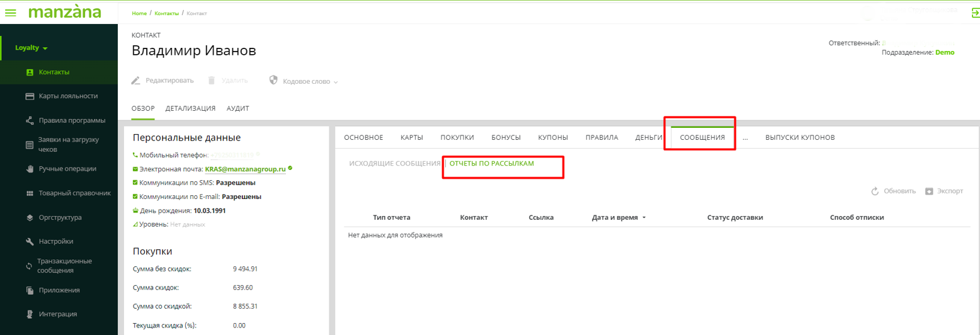Expand the Loyalty dropdown
The image size is (980, 335).
(x=31, y=48)
